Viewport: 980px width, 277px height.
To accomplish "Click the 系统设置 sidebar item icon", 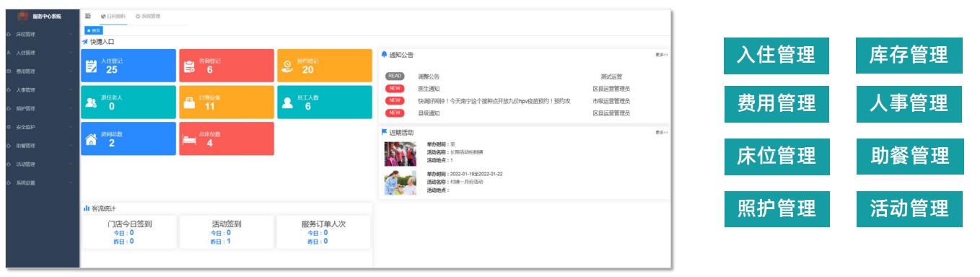I will click(x=9, y=183).
